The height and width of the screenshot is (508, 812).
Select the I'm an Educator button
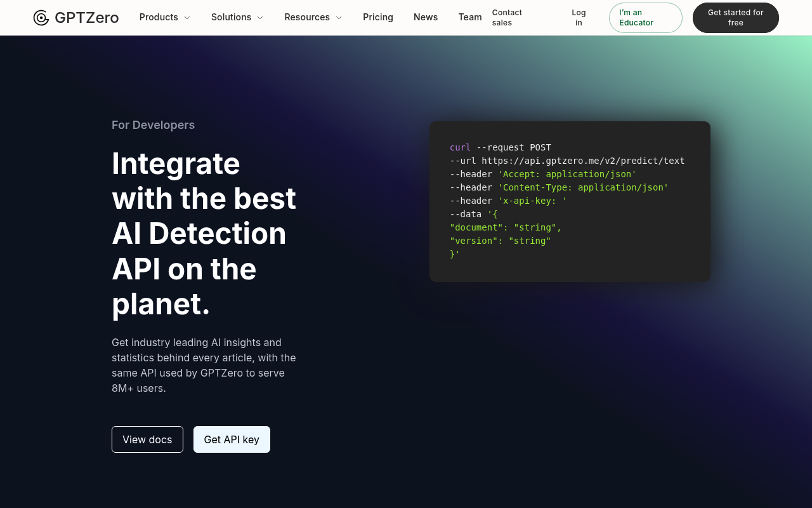[646, 18]
